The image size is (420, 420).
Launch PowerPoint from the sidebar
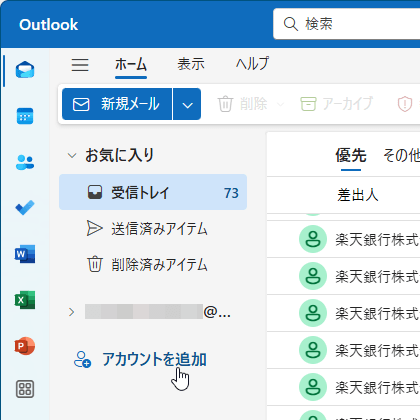click(x=25, y=346)
